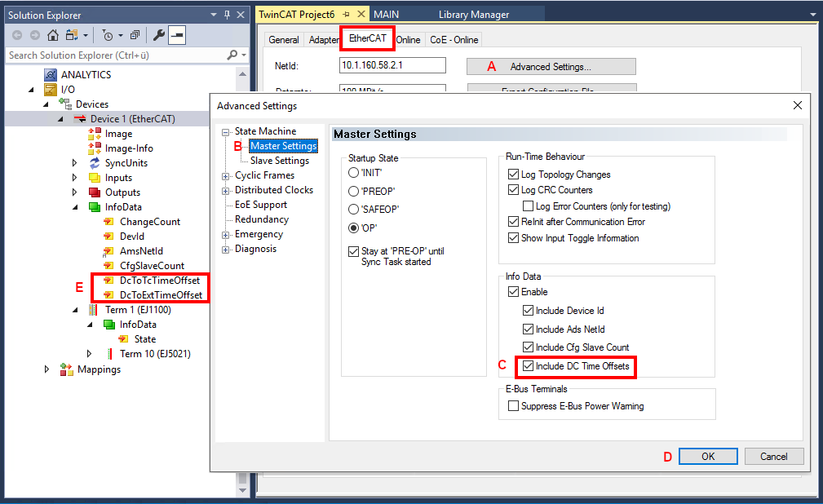Select Redundancy in settings tree
Viewport: 823px width, 504px height.
(261, 219)
